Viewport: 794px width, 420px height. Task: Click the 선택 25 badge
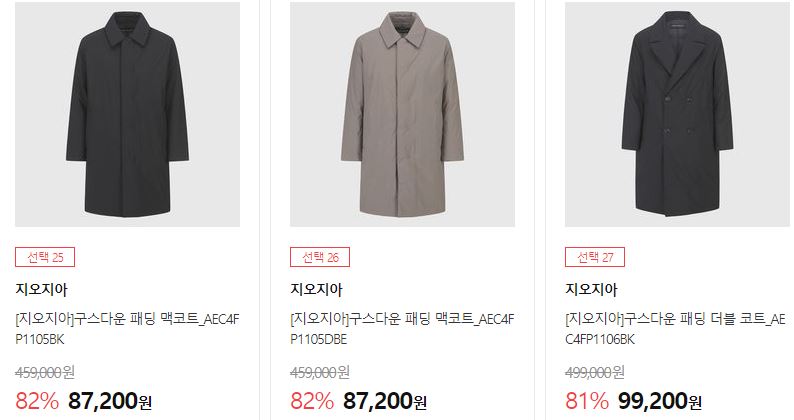45,257
